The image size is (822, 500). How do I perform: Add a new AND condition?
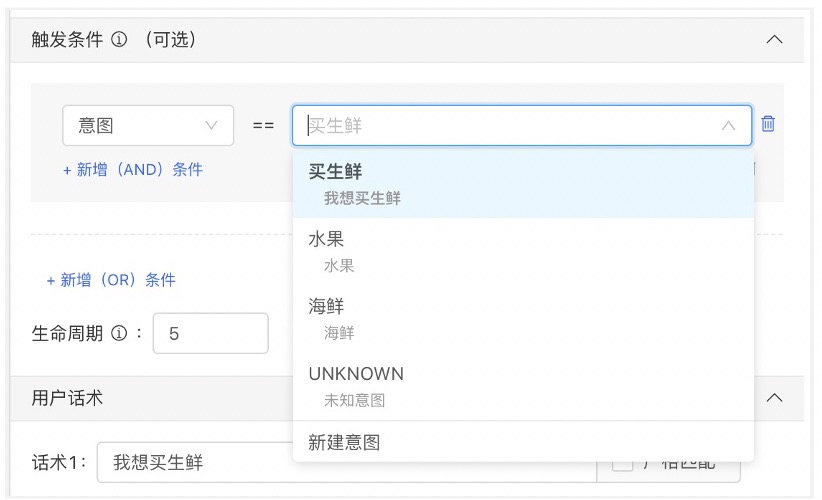pos(133,170)
